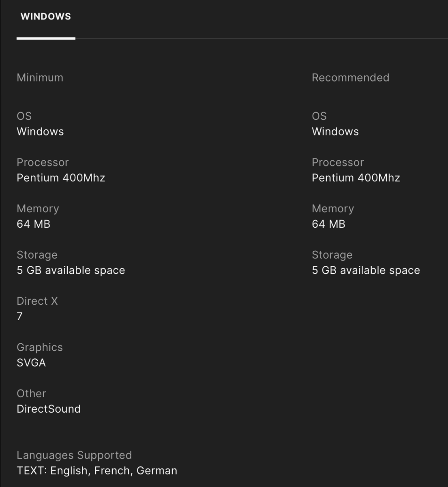This screenshot has height=487, width=448.
Task: Click Pentium 400Mhz under Minimum
Action: 61,178
